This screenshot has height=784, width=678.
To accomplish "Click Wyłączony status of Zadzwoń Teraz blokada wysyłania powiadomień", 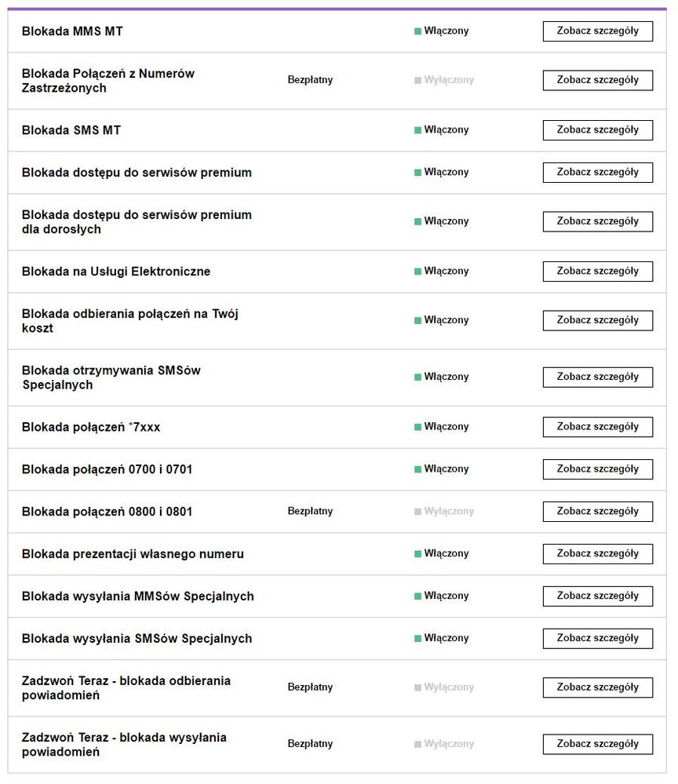I will pyautogui.click(x=449, y=744).
